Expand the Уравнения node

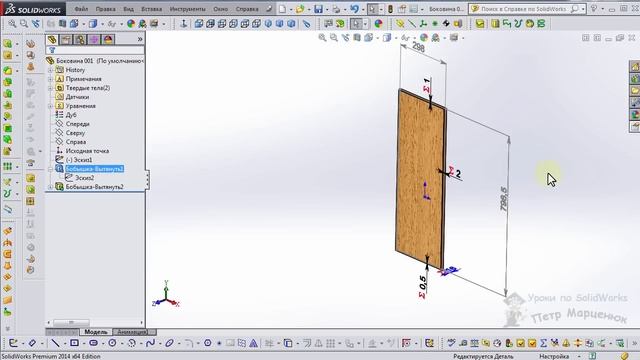tap(51, 106)
